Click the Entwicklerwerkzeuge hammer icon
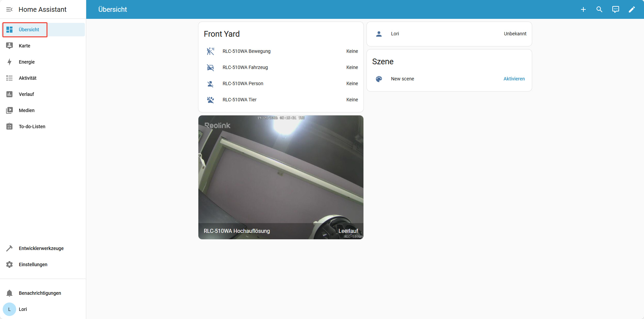 pos(9,248)
